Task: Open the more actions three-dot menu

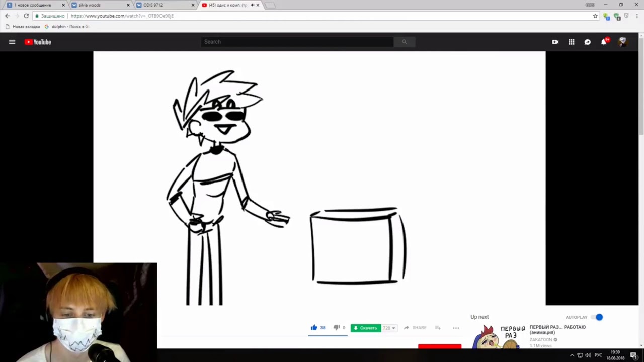Action: click(456, 328)
